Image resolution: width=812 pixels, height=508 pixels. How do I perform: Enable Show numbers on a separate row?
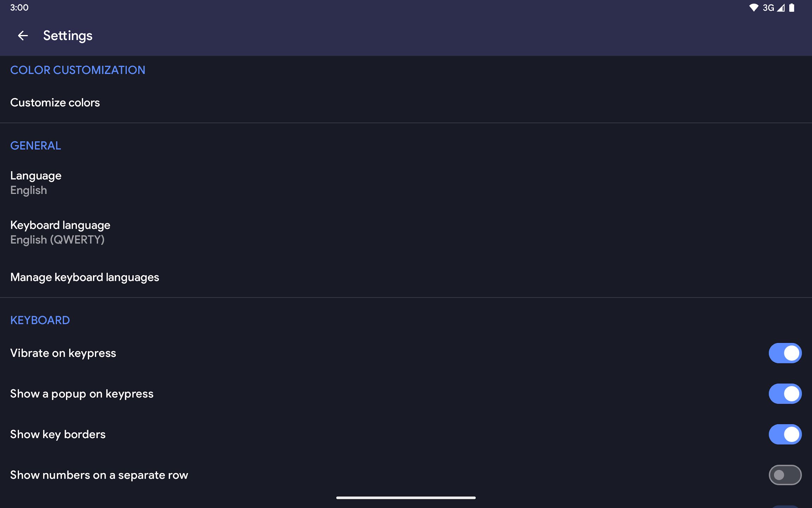[785, 475]
